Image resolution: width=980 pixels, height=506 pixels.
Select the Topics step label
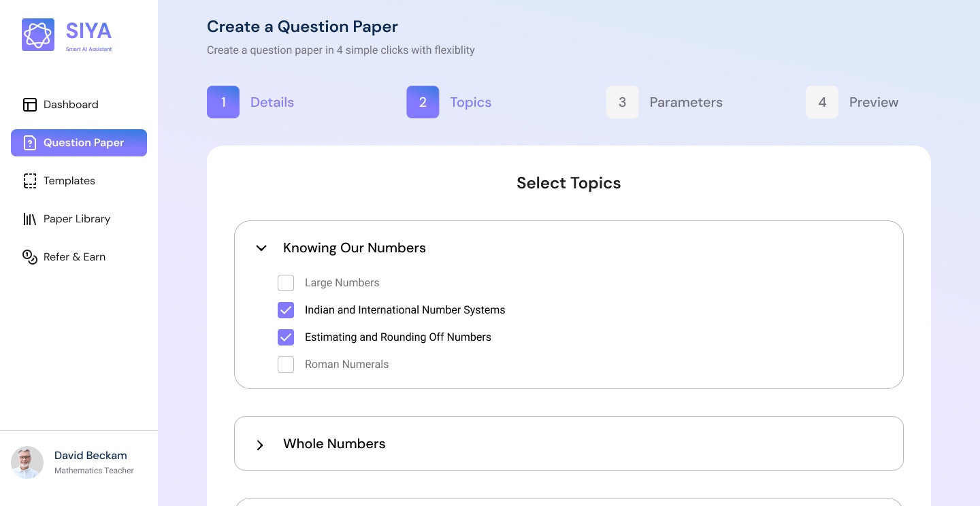click(470, 102)
